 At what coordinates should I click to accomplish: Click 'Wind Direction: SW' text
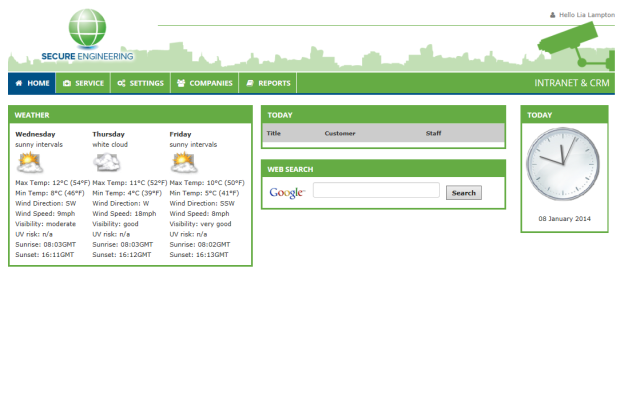45,203
